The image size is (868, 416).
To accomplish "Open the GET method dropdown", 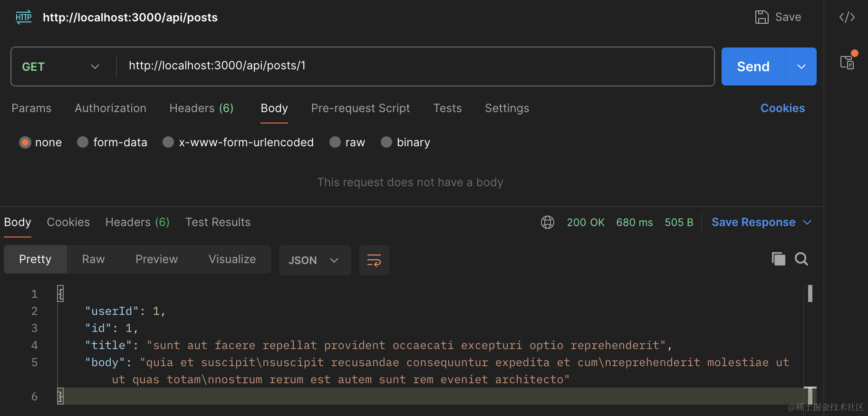I will point(61,66).
